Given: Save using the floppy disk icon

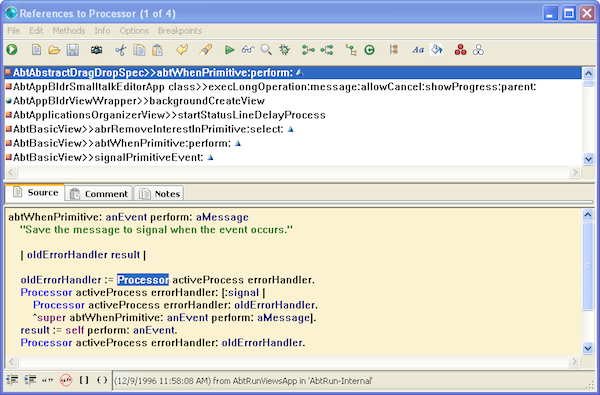Looking at the screenshot, I should point(73,50).
